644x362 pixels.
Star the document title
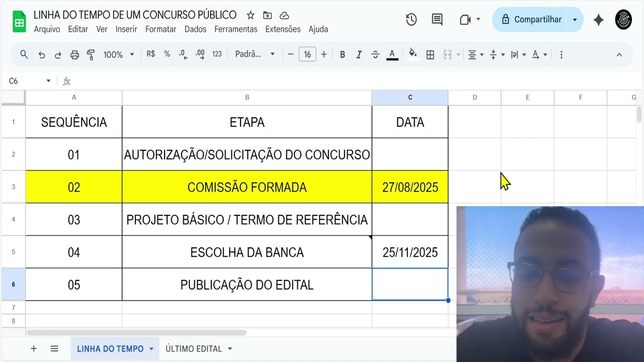tap(251, 16)
